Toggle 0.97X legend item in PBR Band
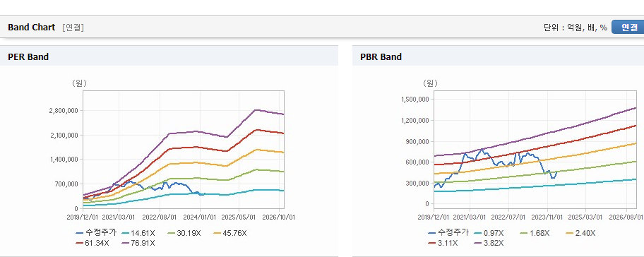This screenshot has width=644, height=257. tap(489, 233)
